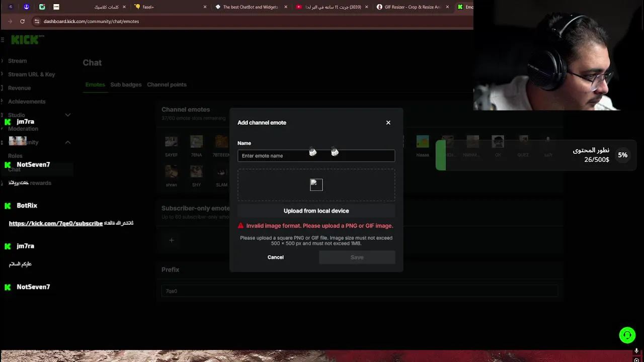Click the BotRix username in chat overlay
The height and width of the screenshot is (362, 644).
[x=27, y=206]
